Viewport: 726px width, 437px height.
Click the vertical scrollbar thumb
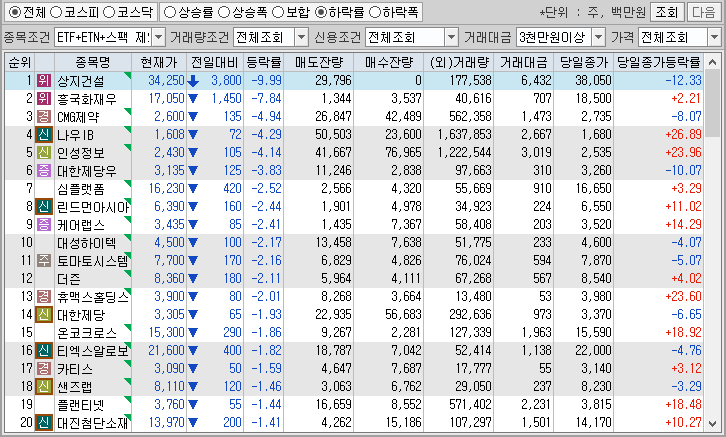[x=713, y=103]
